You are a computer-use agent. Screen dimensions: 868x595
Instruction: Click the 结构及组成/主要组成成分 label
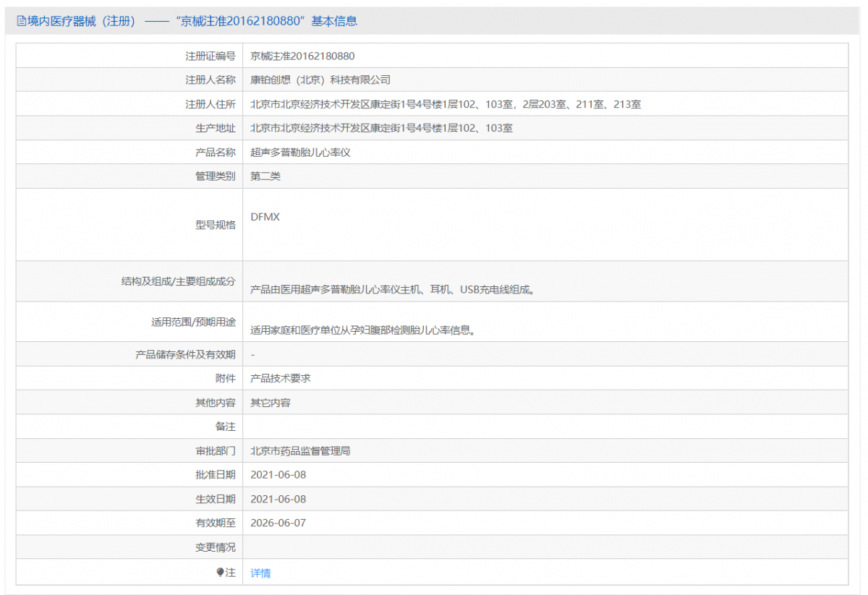[179, 281]
